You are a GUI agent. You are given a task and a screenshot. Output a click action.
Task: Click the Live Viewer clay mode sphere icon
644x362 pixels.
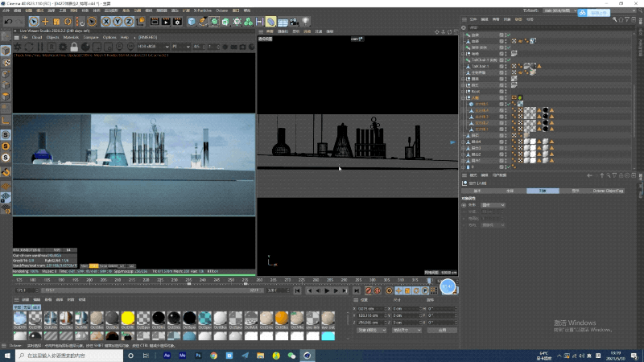[85, 47]
